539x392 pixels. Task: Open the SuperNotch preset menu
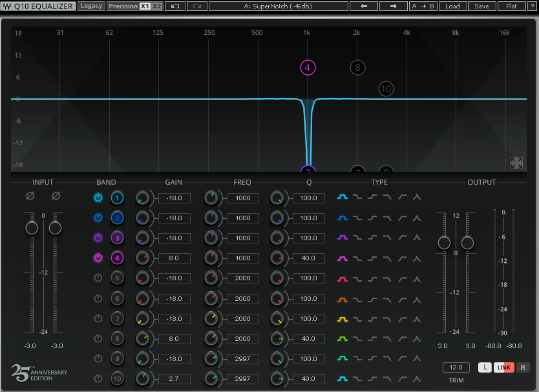pyautogui.click(x=278, y=6)
